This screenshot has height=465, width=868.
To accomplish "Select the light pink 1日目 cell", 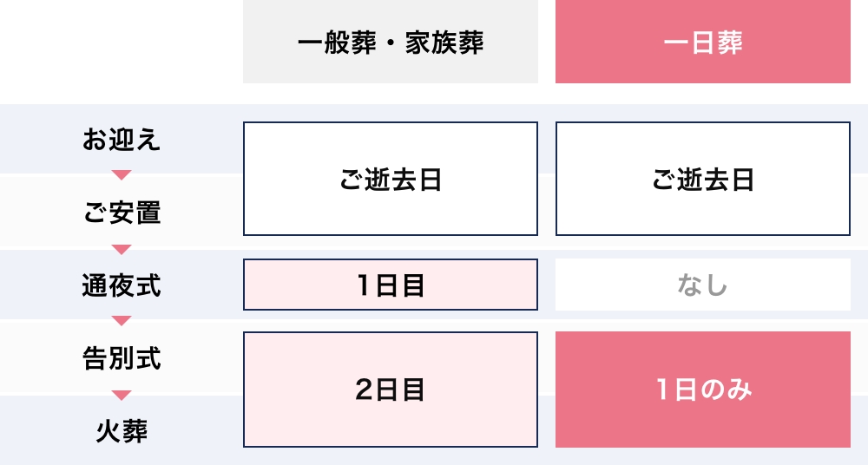I will tap(391, 285).
